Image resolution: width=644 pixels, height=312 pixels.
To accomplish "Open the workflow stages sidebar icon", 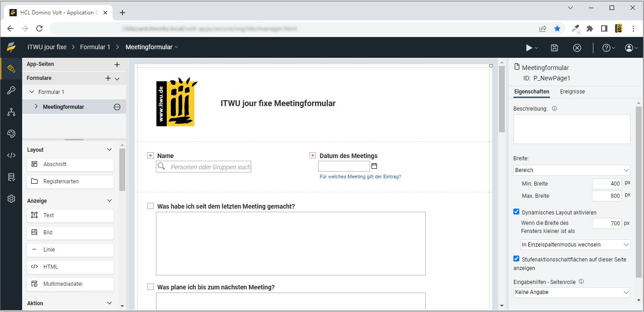I will 11,112.
